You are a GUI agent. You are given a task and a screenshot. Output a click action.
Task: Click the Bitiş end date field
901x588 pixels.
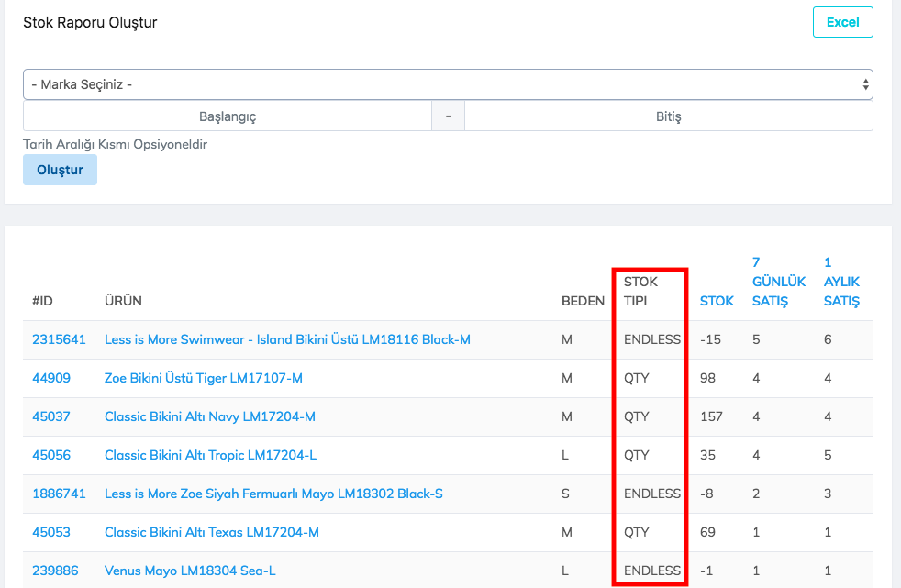coord(668,116)
